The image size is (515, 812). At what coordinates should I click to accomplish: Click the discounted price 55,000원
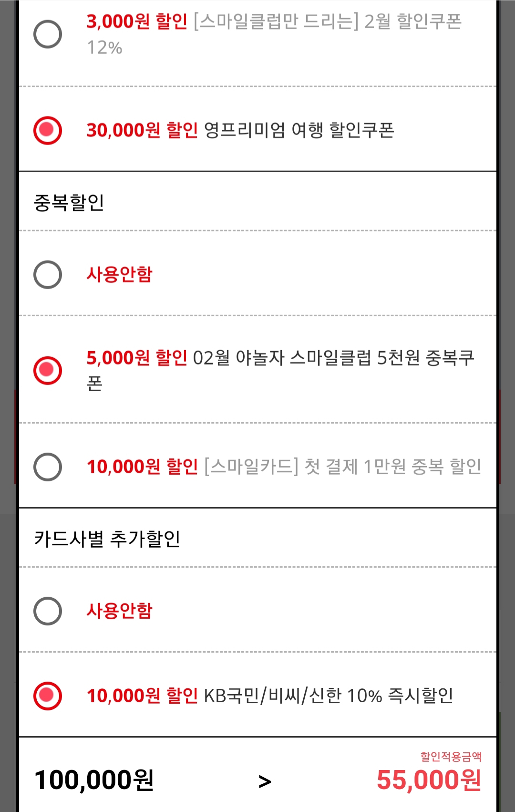pyautogui.click(x=429, y=780)
